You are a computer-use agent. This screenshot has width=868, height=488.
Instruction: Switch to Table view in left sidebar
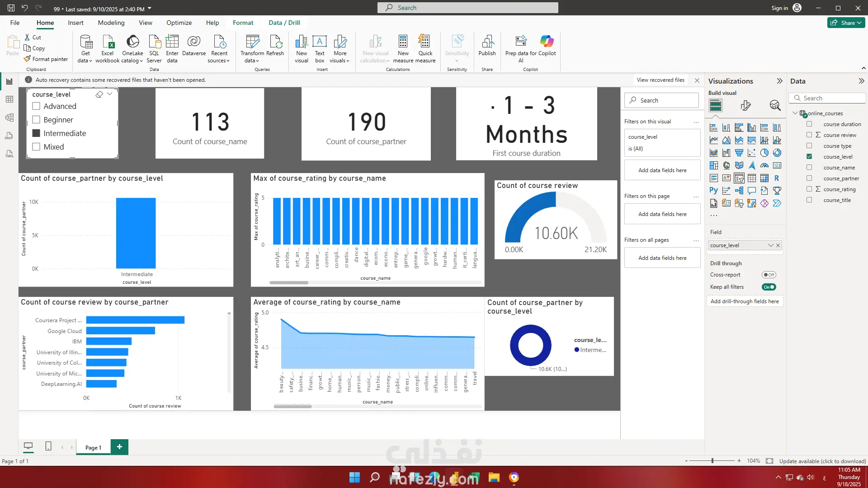click(x=9, y=99)
